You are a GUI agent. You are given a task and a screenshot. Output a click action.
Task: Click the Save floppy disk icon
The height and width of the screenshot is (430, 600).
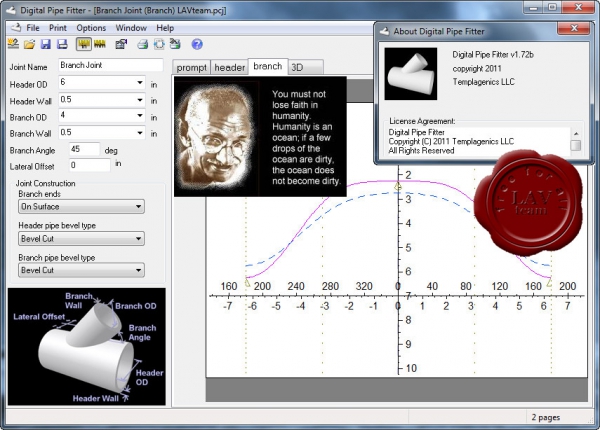pyautogui.click(x=46, y=44)
